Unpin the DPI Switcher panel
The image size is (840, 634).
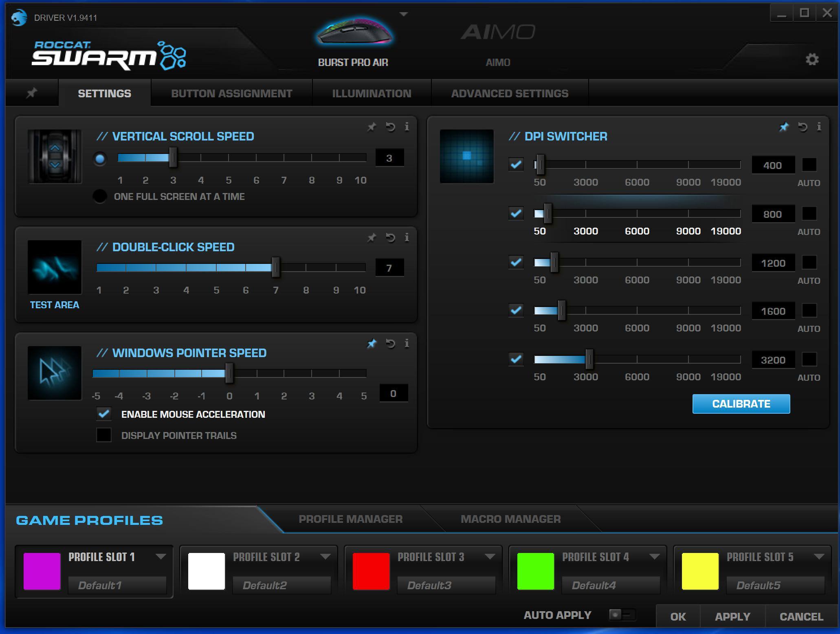[x=784, y=127]
